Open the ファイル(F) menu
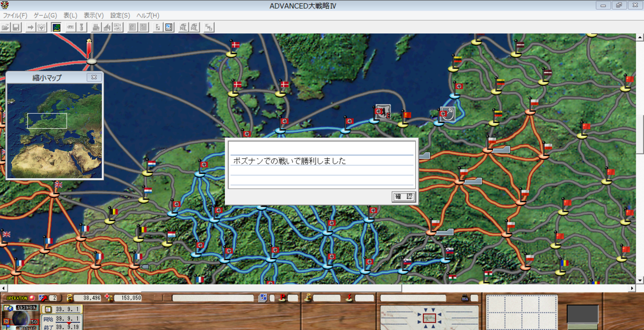This screenshot has width=644, height=330. click(x=16, y=16)
